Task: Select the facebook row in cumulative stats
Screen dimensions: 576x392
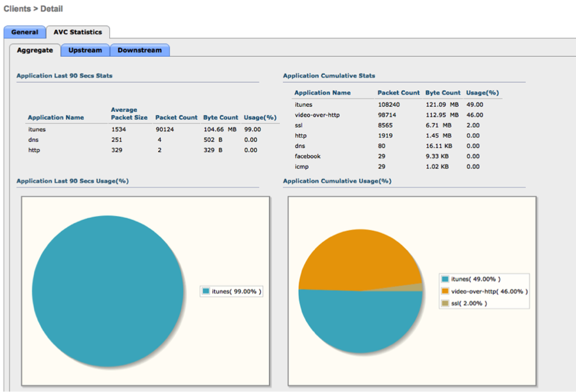Action: click(307, 156)
